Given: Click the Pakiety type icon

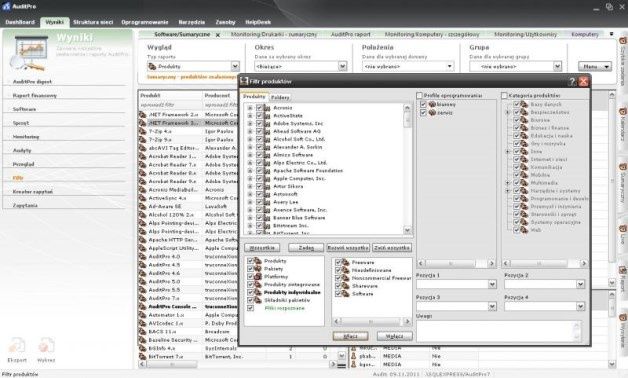Looking at the screenshot, I should click(258, 269).
